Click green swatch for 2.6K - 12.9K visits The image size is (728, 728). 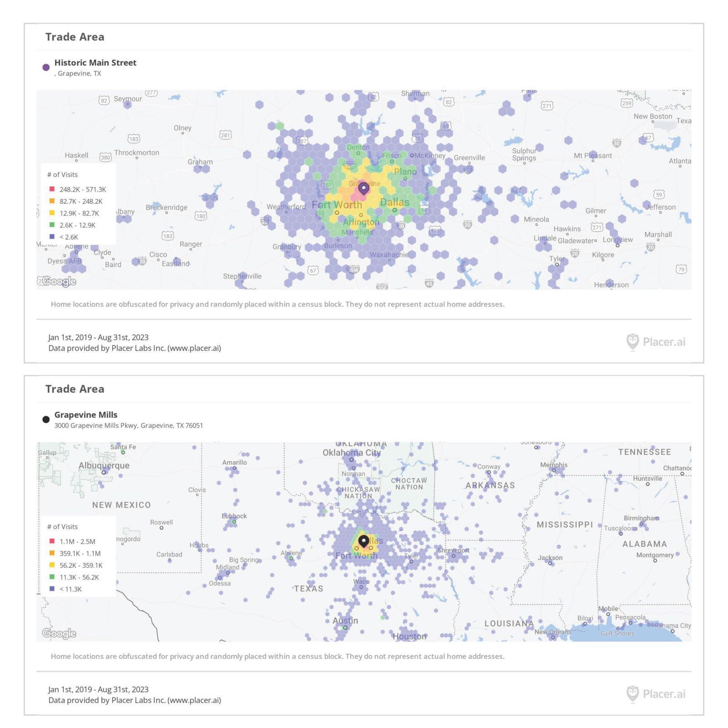(52, 225)
